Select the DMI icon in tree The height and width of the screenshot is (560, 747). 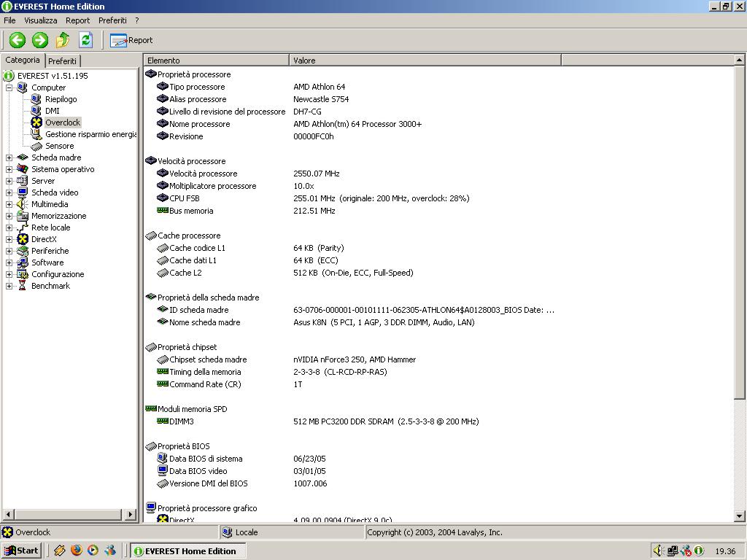tap(36, 111)
